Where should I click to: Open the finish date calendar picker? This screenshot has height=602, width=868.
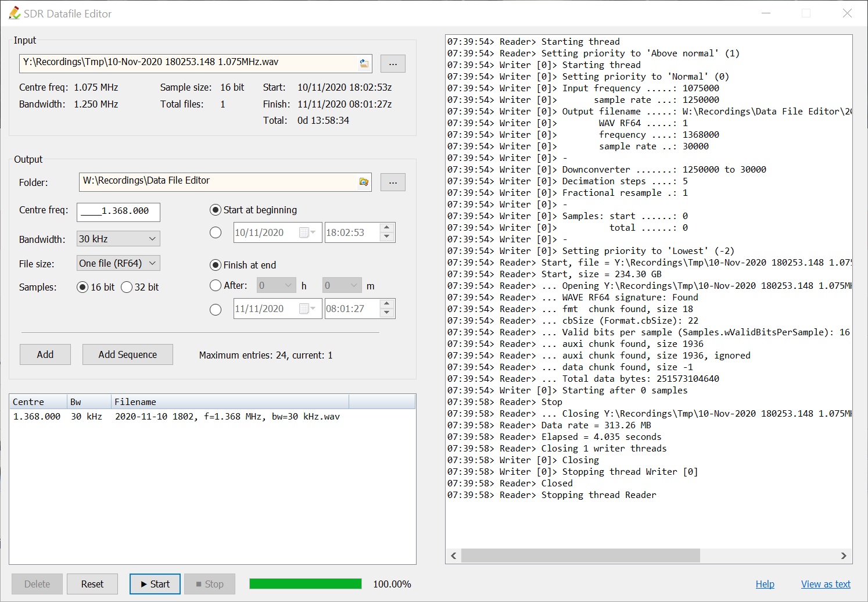[x=307, y=309]
